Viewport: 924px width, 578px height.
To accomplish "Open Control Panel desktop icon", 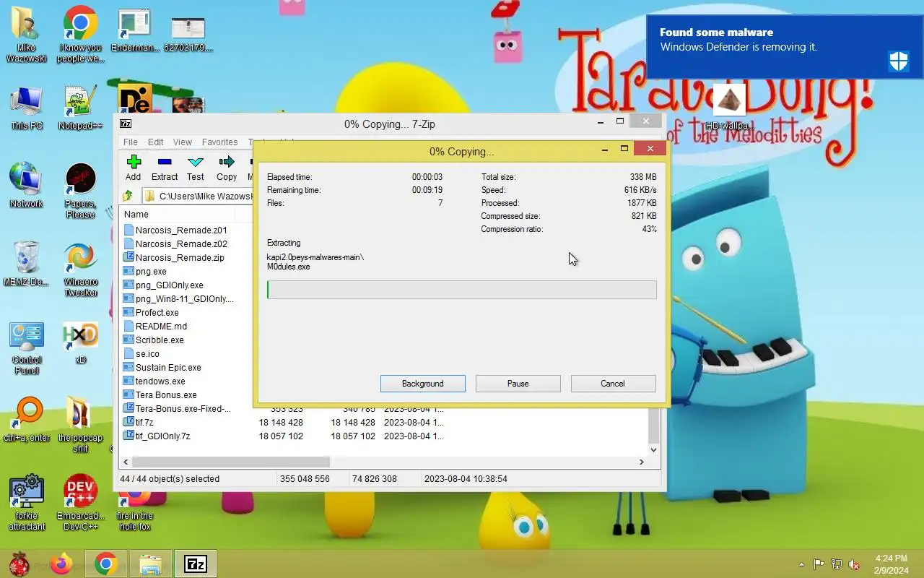I will click(x=27, y=348).
